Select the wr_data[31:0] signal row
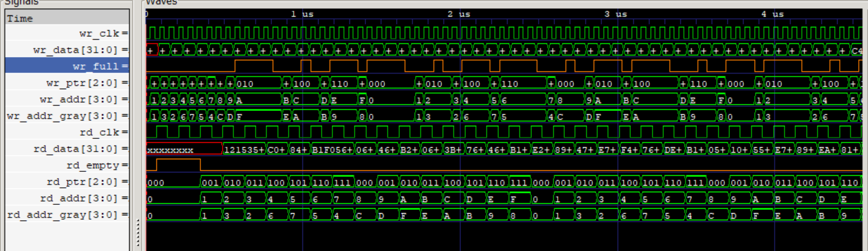Screen dimensions: 868x251 (x=75, y=50)
